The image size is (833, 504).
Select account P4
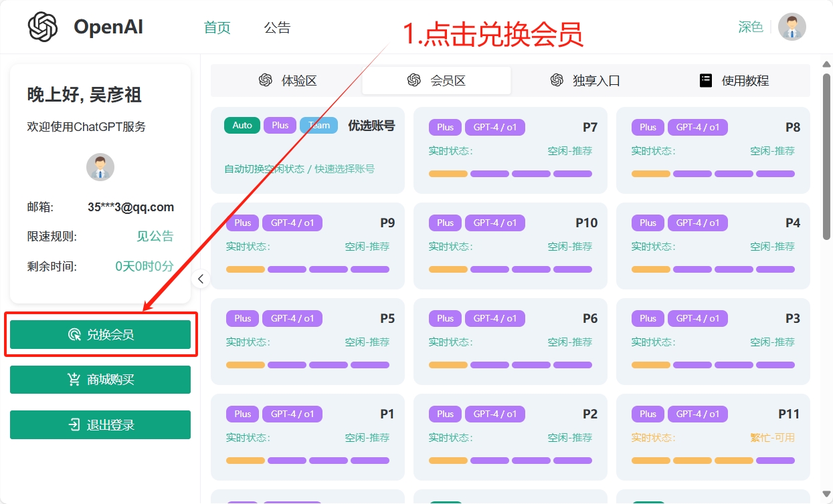click(x=713, y=246)
